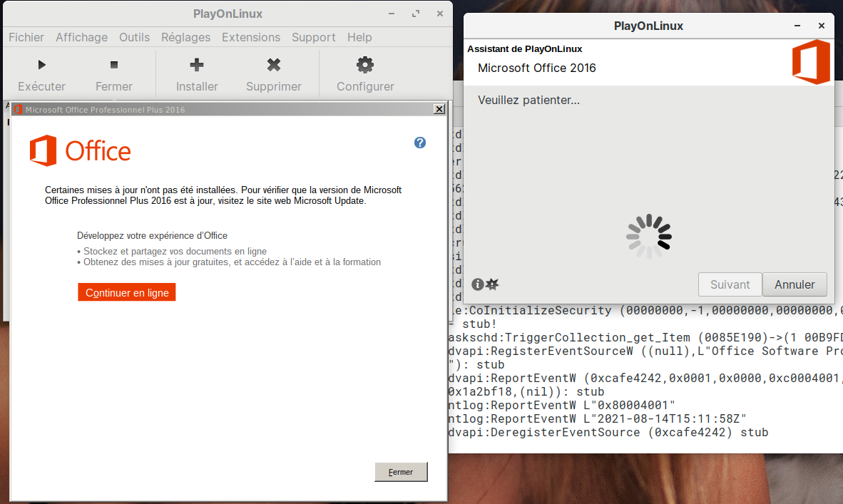Cancel the assistant with the Annuler button
The height and width of the screenshot is (504, 843).
click(795, 284)
